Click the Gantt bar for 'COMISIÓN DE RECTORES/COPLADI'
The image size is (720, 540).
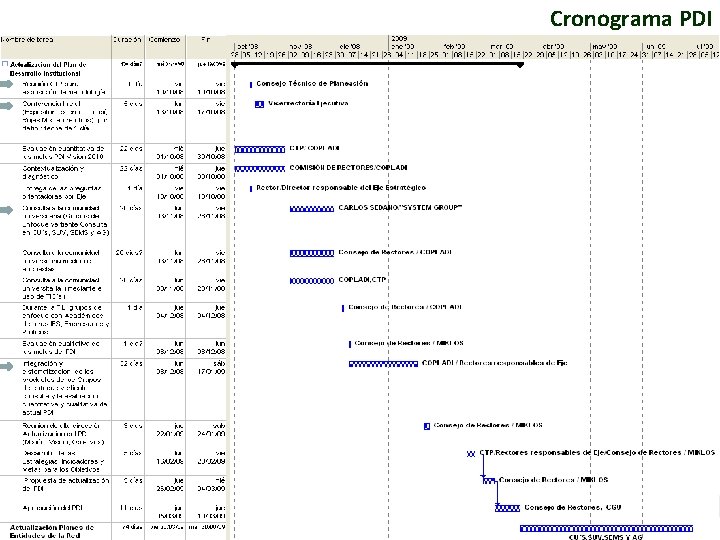[x=260, y=169]
